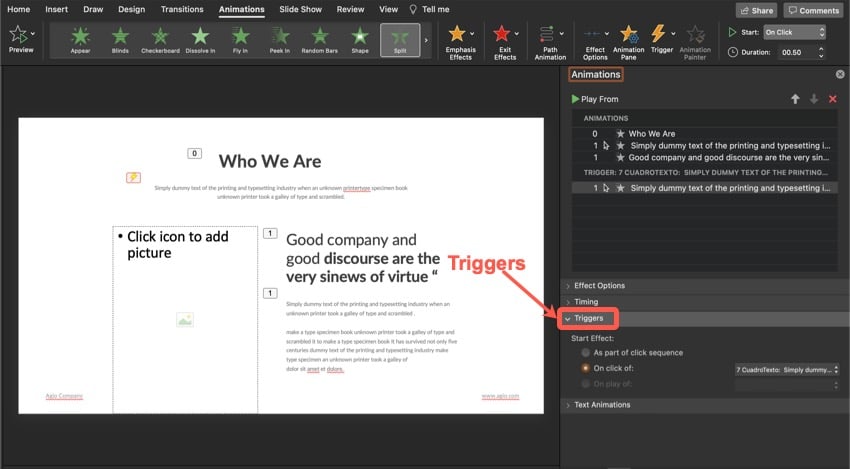Open the Home tab
The height and width of the screenshot is (469, 850).
[18, 9]
